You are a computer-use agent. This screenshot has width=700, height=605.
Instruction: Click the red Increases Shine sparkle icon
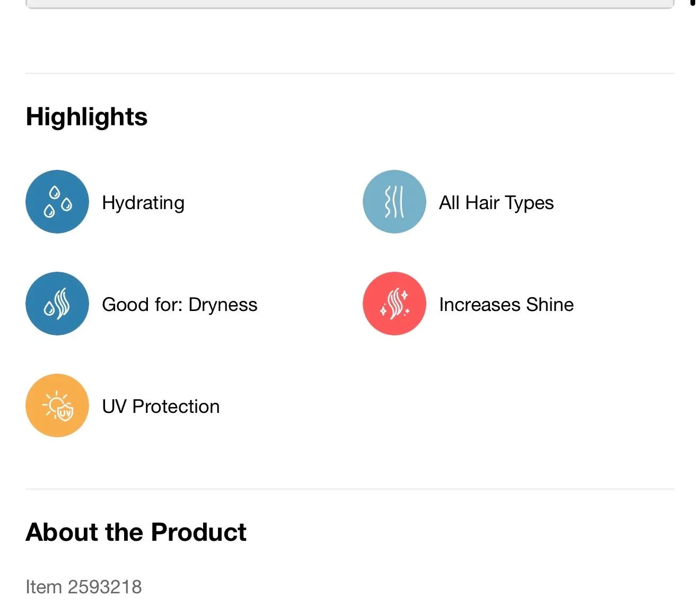(x=395, y=304)
